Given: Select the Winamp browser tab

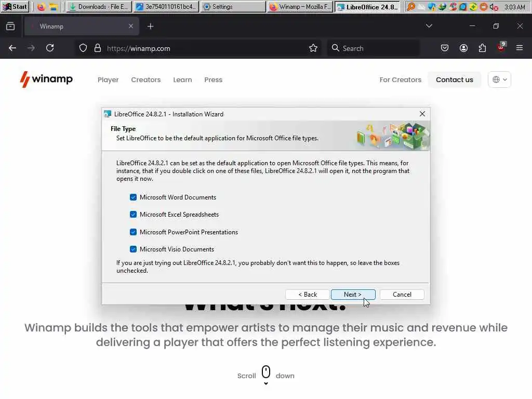Looking at the screenshot, I should click(x=82, y=26).
